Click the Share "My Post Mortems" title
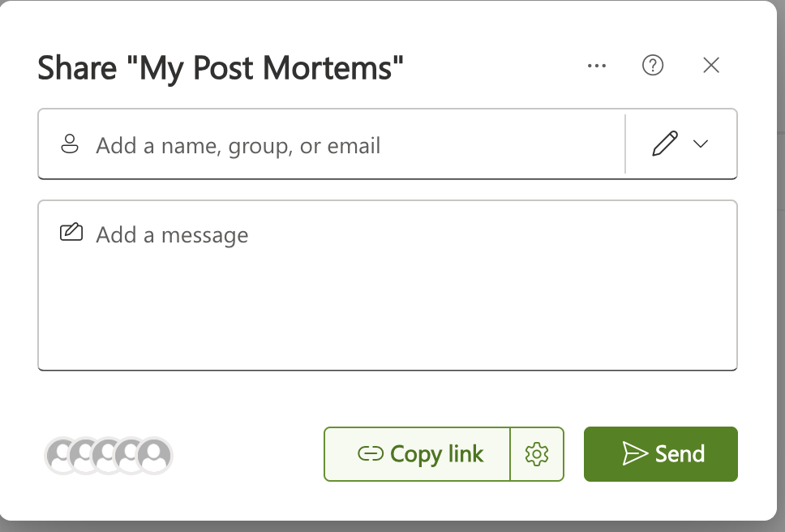Viewport: 785px width, 532px height. point(221,68)
